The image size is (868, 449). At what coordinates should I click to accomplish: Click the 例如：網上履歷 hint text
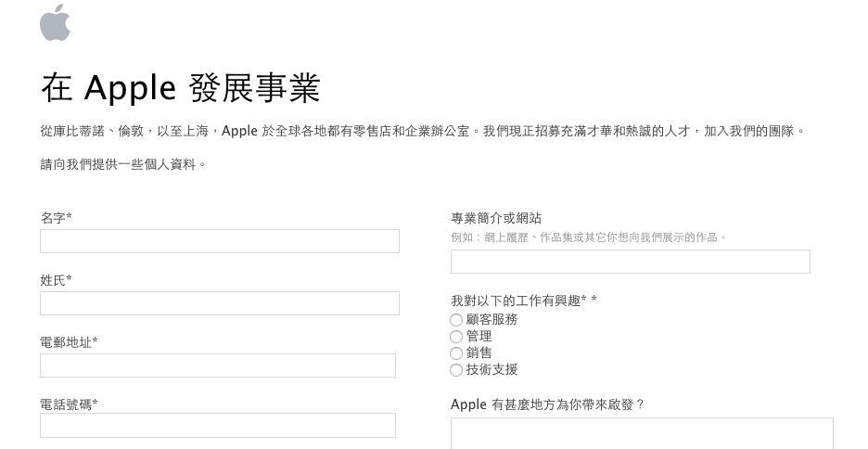[x=588, y=237]
